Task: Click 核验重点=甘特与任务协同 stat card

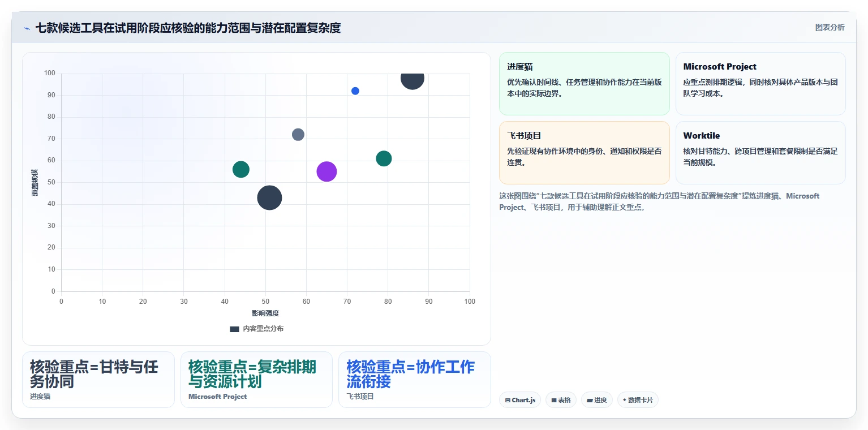Action: pos(98,380)
